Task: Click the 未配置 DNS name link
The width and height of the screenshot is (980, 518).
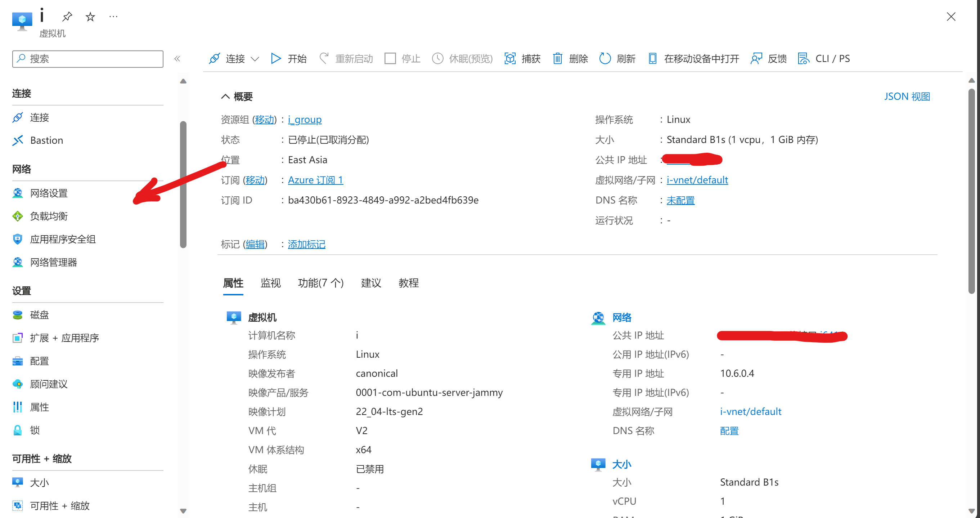Action: 680,200
